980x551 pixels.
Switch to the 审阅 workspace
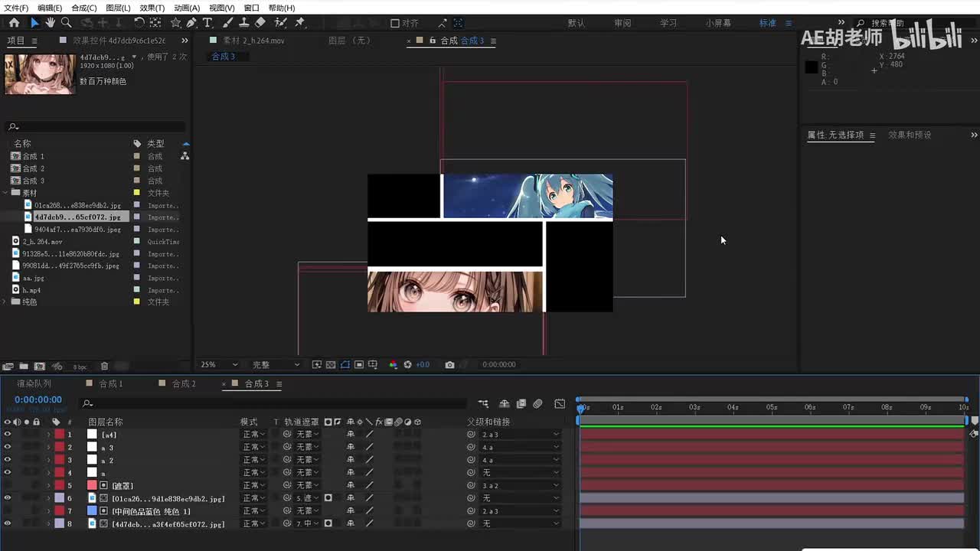coord(622,23)
